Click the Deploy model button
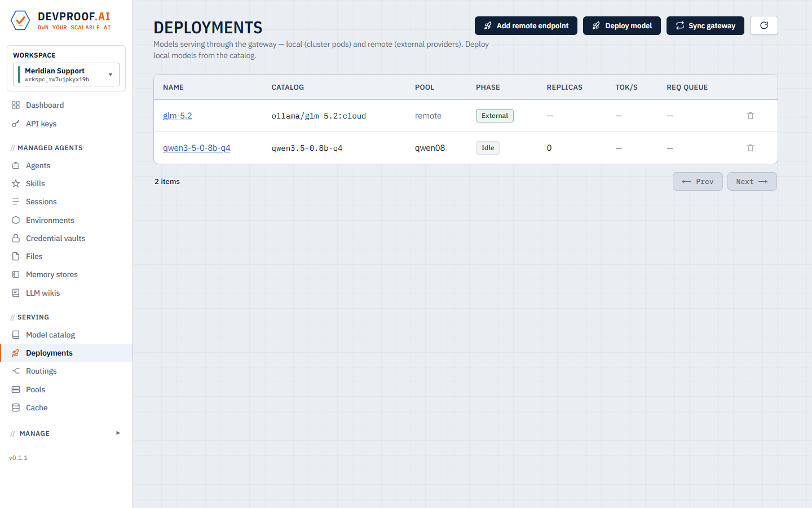Screen dimensions: 812x508 pos(622,25)
